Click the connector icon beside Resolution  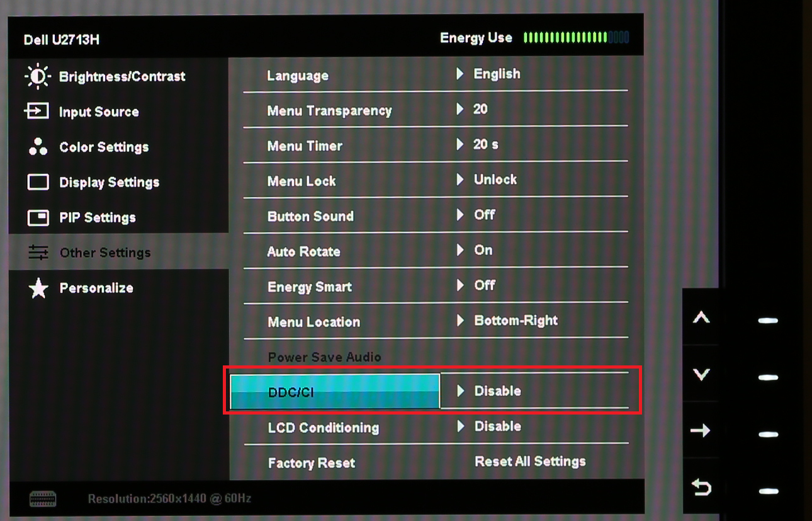[x=43, y=499]
